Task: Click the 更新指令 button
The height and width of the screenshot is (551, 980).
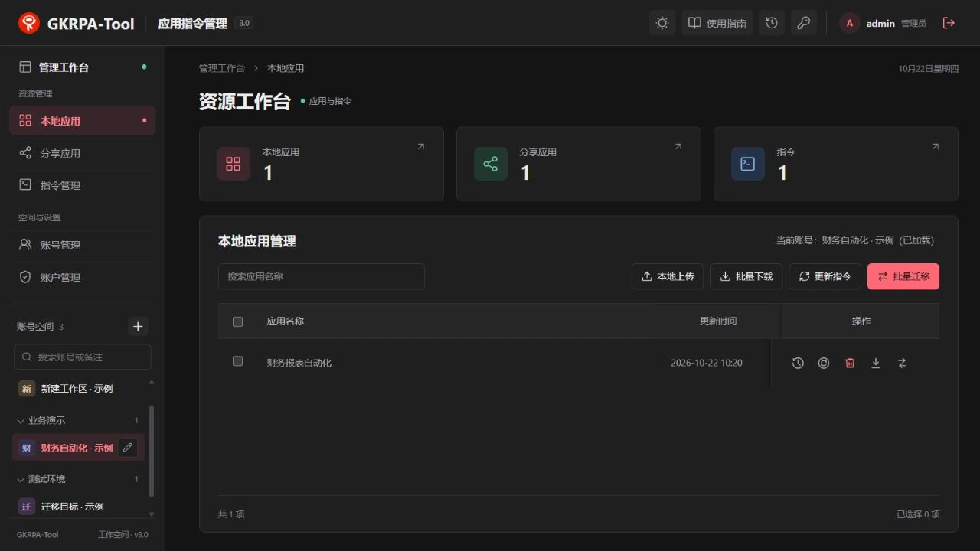Action: tap(825, 276)
